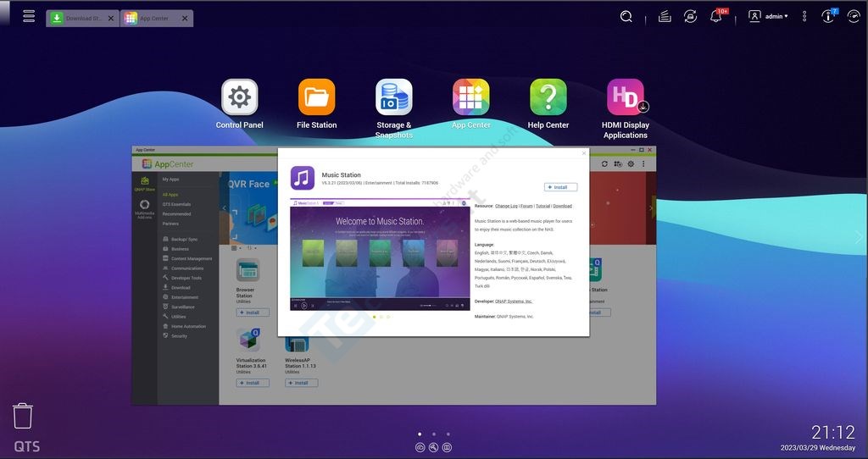Click the last bottom dock circle icon
868x459 pixels.
(x=447, y=447)
